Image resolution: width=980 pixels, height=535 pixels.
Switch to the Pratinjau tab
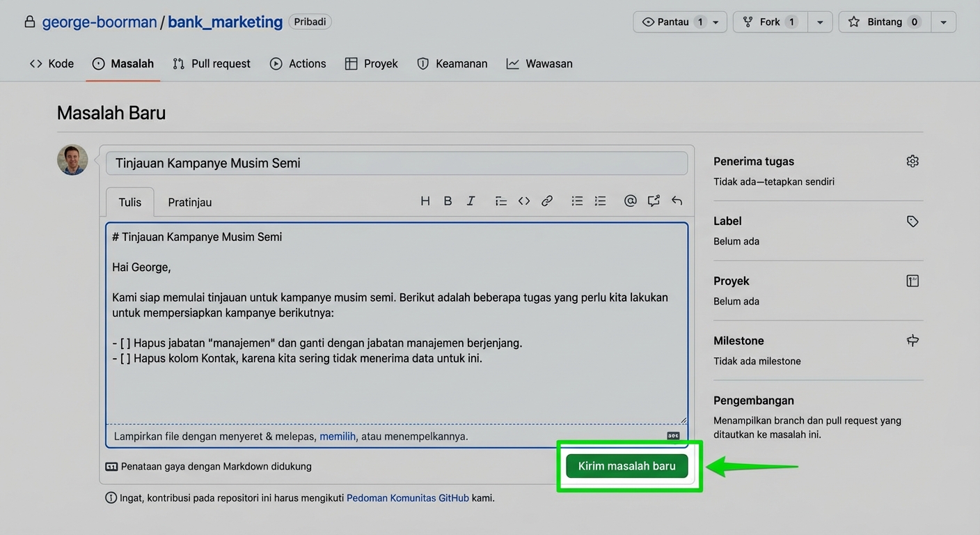click(190, 202)
